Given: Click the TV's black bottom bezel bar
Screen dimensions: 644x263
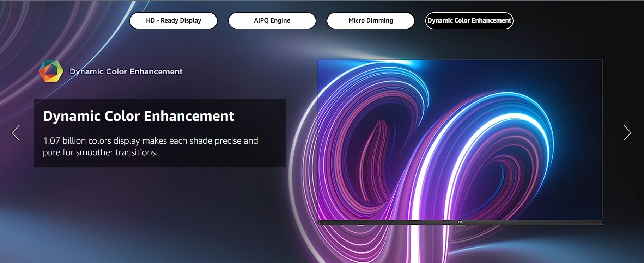Looking at the screenshot, I should [388, 223].
